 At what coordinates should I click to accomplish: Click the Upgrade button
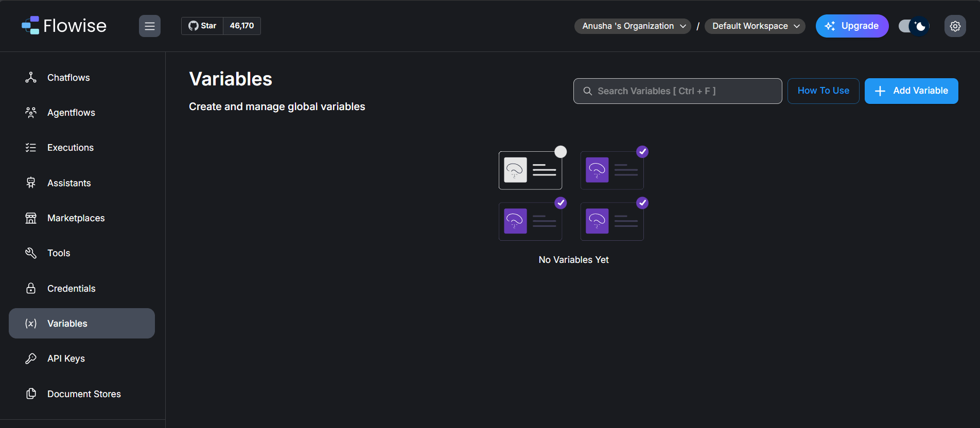tap(852, 26)
